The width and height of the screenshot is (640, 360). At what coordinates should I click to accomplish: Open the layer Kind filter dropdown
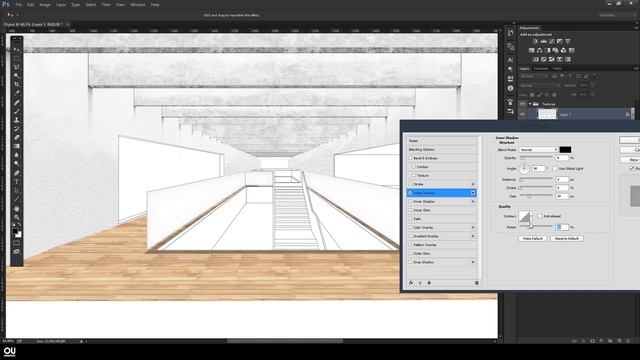tap(533, 76)
